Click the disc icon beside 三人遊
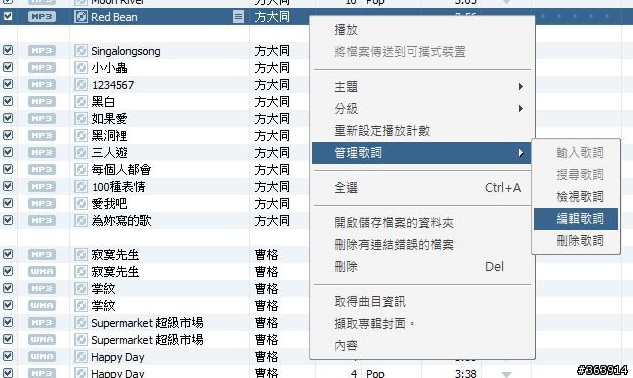This screenshot has width=633, height=378. click(x=81, y=152)
